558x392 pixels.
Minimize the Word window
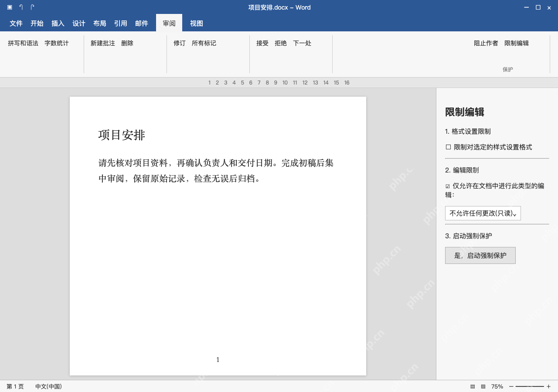[526, 7]
